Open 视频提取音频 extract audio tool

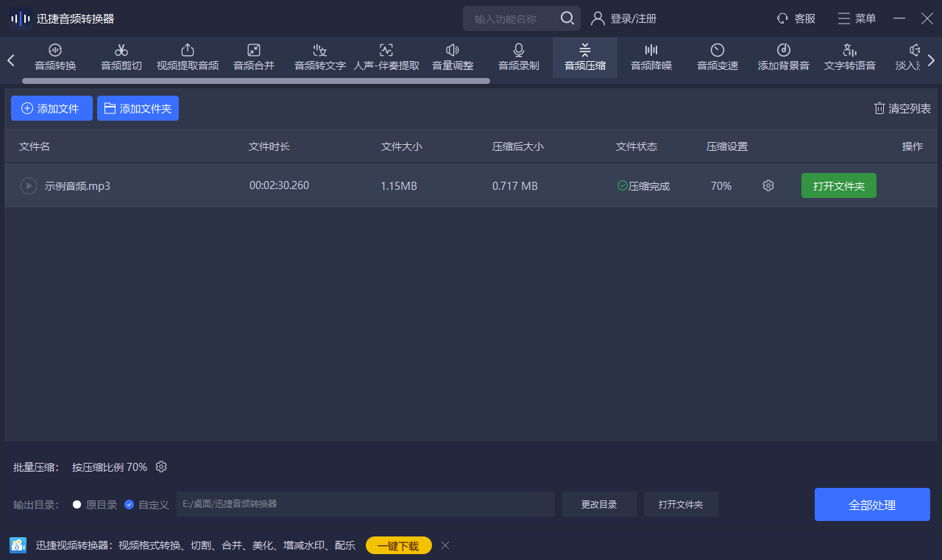tap(188, 57)
